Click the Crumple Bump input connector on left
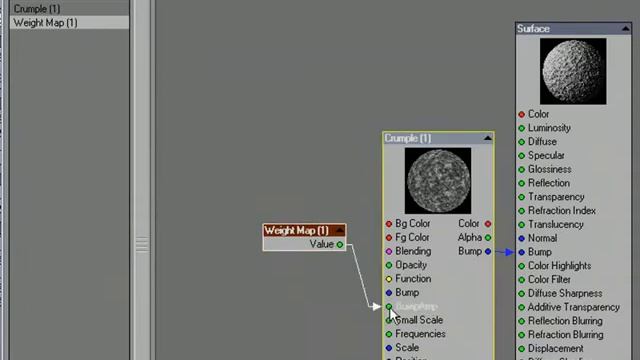This screenshot has width=640, height=360. pos(389,293)
